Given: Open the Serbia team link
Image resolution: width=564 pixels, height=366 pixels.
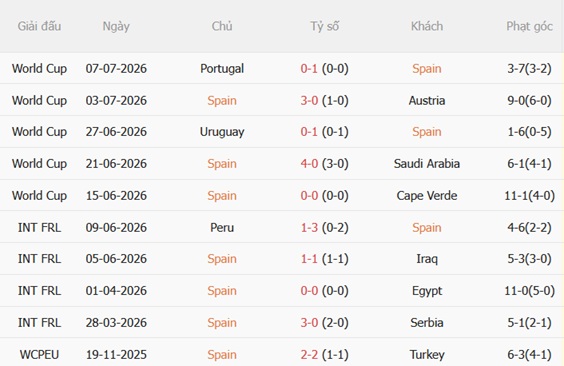Looking at the screenshot, I should coord(427,322).
